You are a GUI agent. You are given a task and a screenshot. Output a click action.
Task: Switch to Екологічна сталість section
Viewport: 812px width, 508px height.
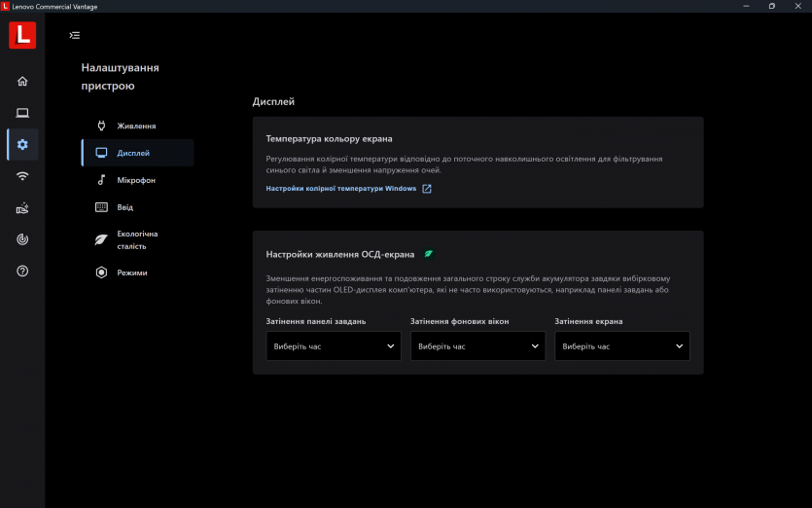[x=137, y=239]
